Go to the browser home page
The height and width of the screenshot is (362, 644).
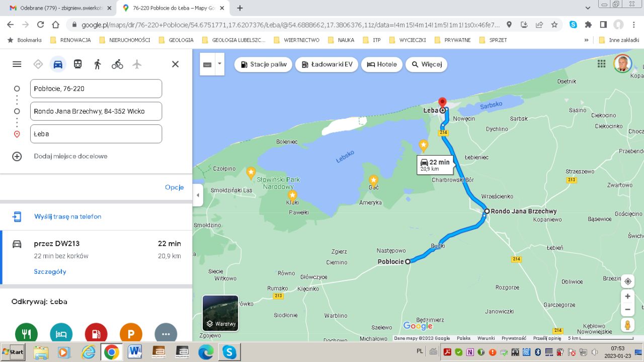click(56, 24)
